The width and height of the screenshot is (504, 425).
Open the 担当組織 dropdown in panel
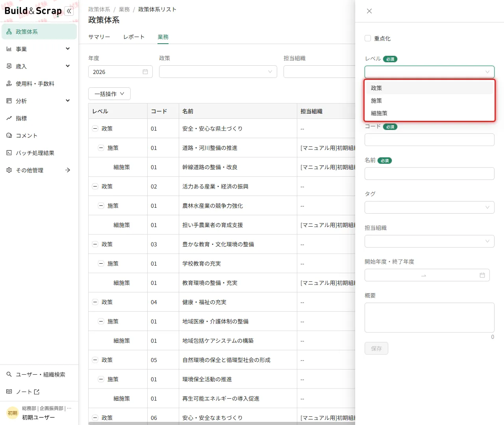(430, 241)
